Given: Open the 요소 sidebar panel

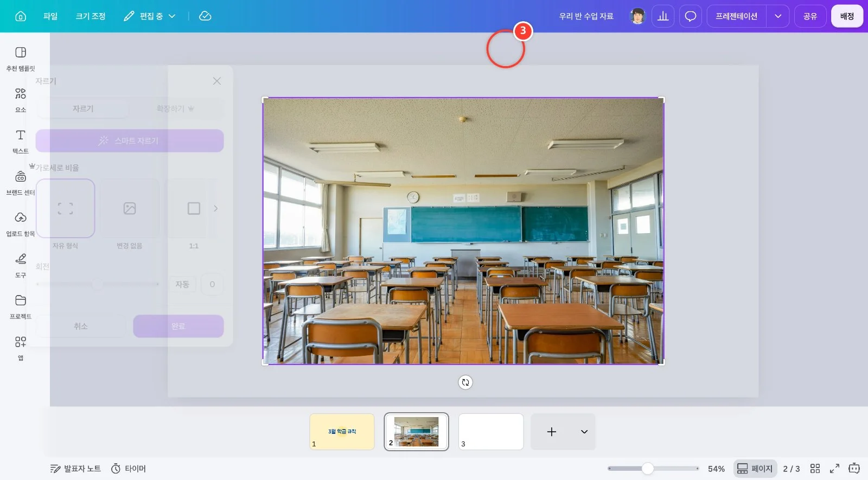Looking at the screenshot, I should pos(21,100).
